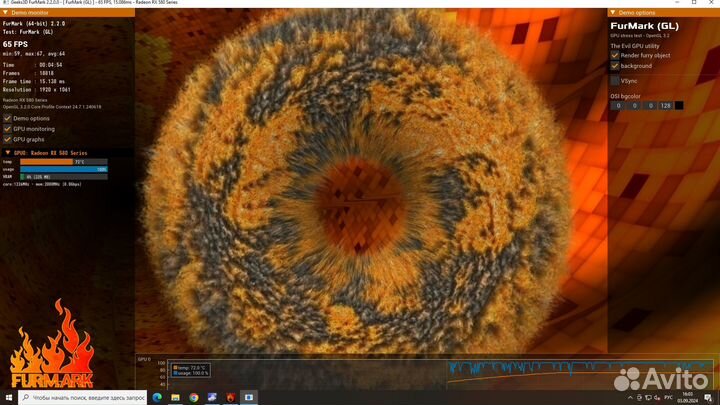Image resolution: width=720 pixels, height=405 pixels.
Task: Disable the background checkbox
Action: (x=615, y=66)
